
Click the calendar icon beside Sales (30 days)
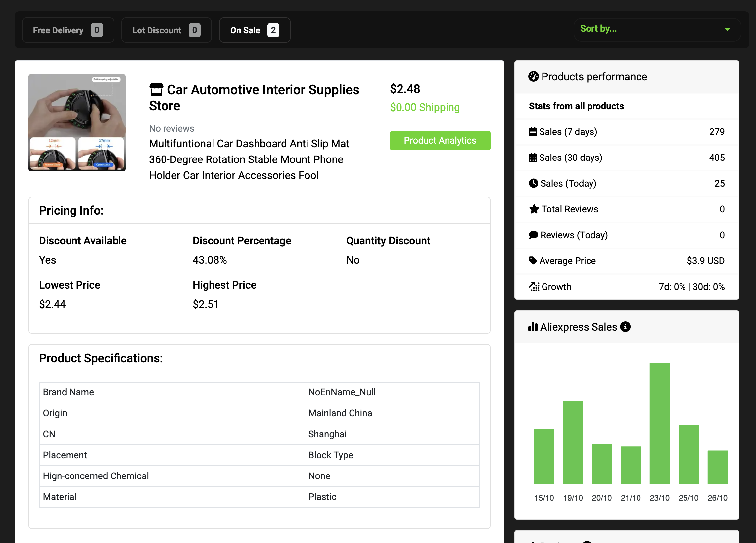point(534,157)
